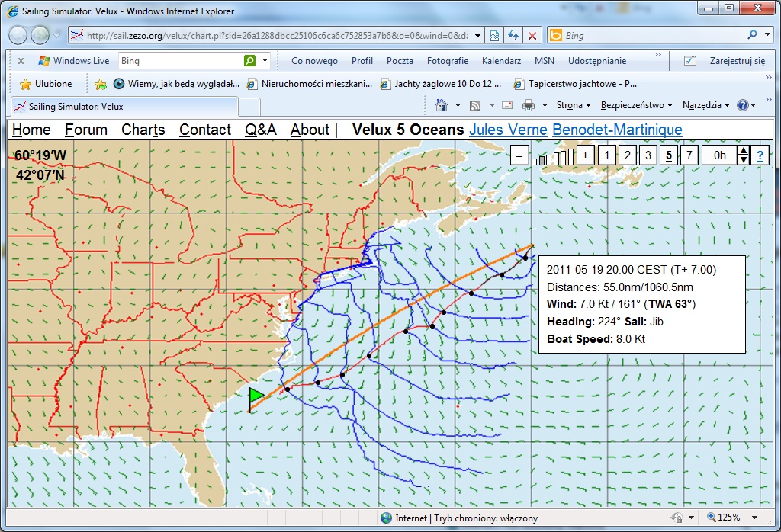Screen dimensions: 781x532
Task: Click the Add to Favorites Bar star icon
Action: tap(100, 84)
